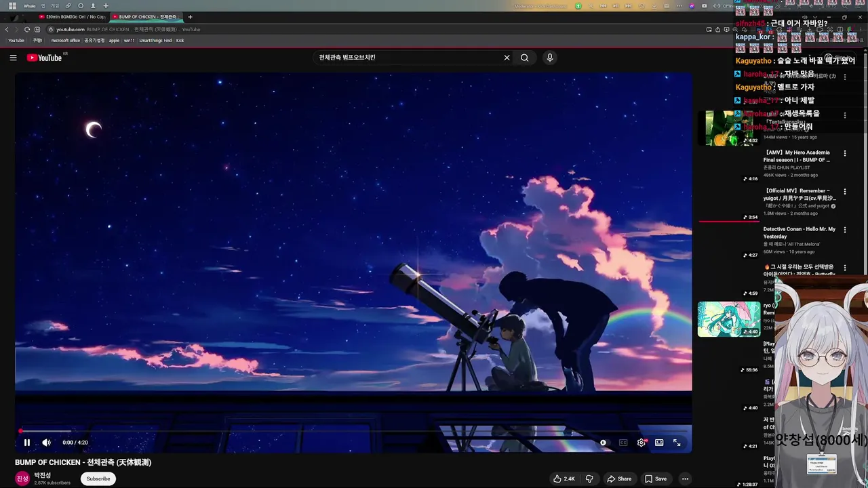Share the BUMP OF CHICKEN video
Screen dimensions: 868x488
pyautogui.click(x=619, y=479)
